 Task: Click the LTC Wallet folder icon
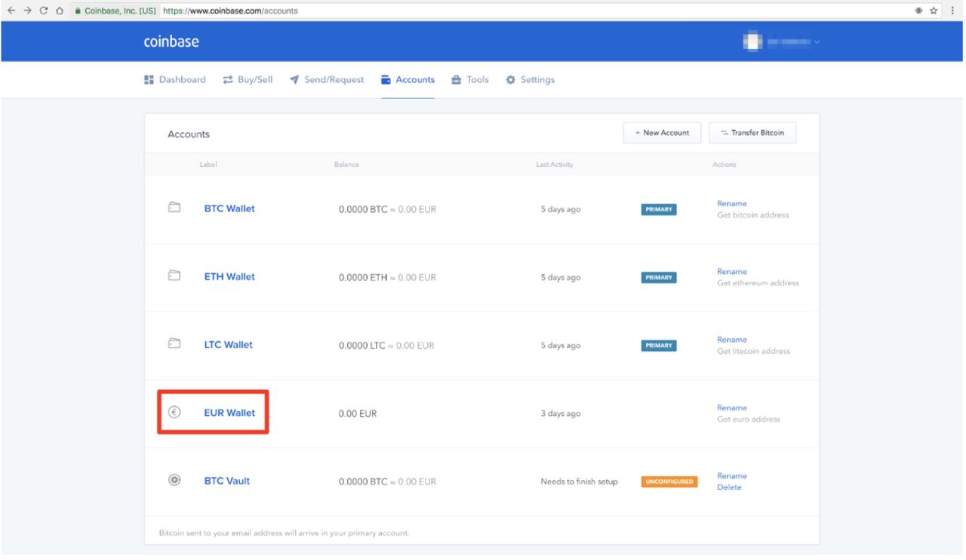[x=174, y=343]
